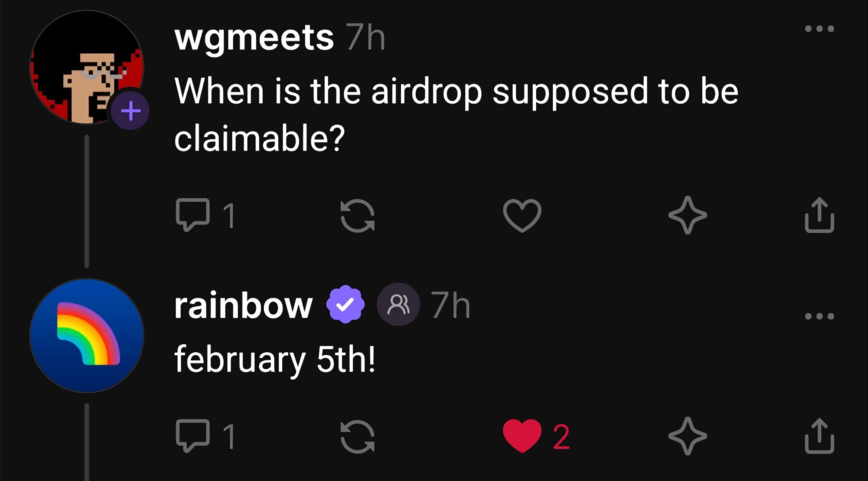The image size is (868, 481).
Task: Recast rainbow's february 5th reply
Action: pos(357,437)
